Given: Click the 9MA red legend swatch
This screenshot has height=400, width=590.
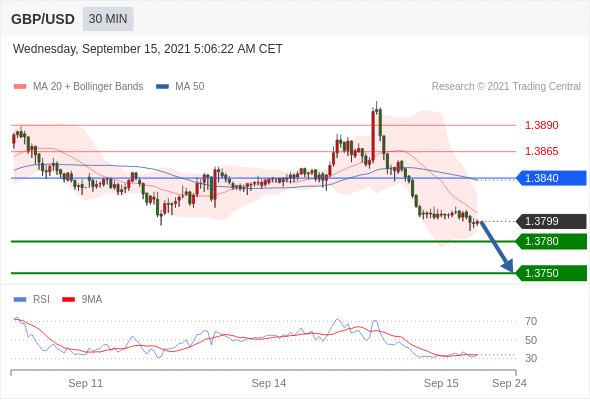Looking at the screenshot, I should tap(68, 300).
